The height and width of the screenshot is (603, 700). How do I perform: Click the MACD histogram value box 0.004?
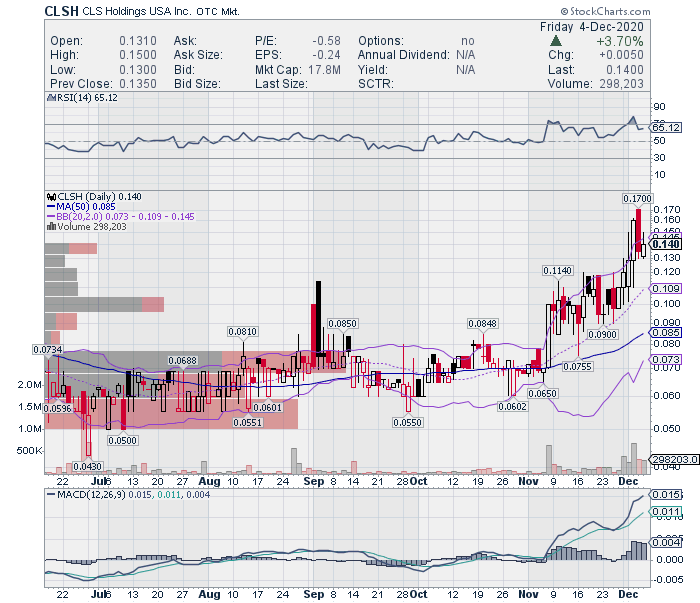(666, 542)
